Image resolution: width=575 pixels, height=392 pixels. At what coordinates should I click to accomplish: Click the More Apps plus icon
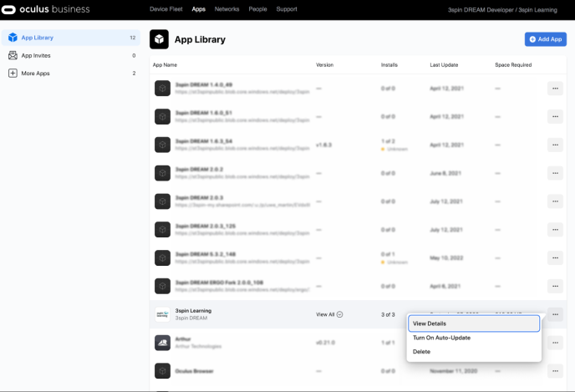point(13,73)
